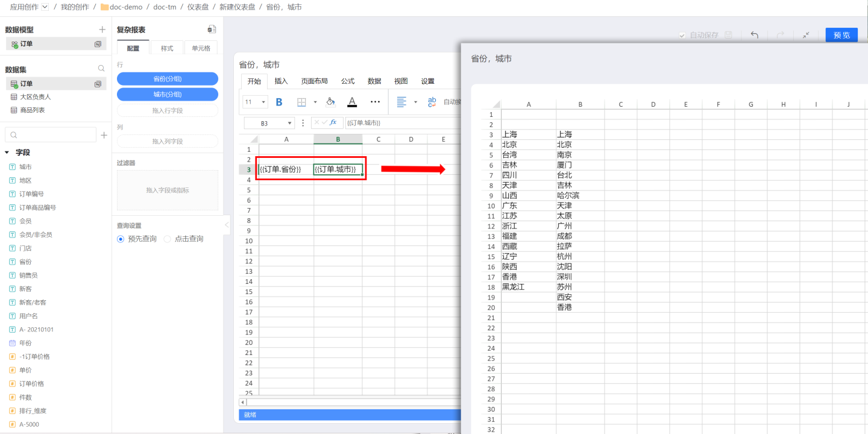Image resolution: width=868 pixels, height=434 pixels.
Task: Click the blue 预览 button
Action: click(841, 35)
